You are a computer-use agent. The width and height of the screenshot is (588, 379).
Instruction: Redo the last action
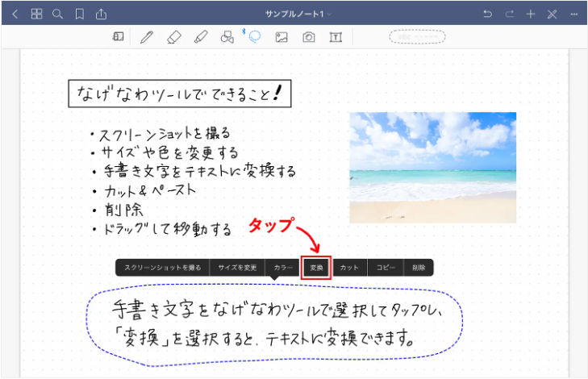pyautogui.click(x=509, y=15)
